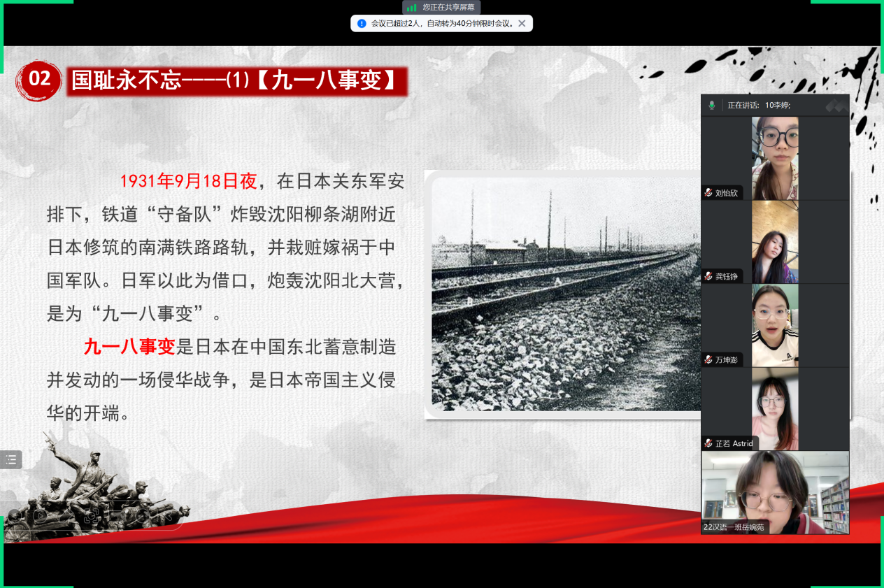Click the green microphone icon in video panel
This screenshot has height=588, width=884.
pos(712,105)
